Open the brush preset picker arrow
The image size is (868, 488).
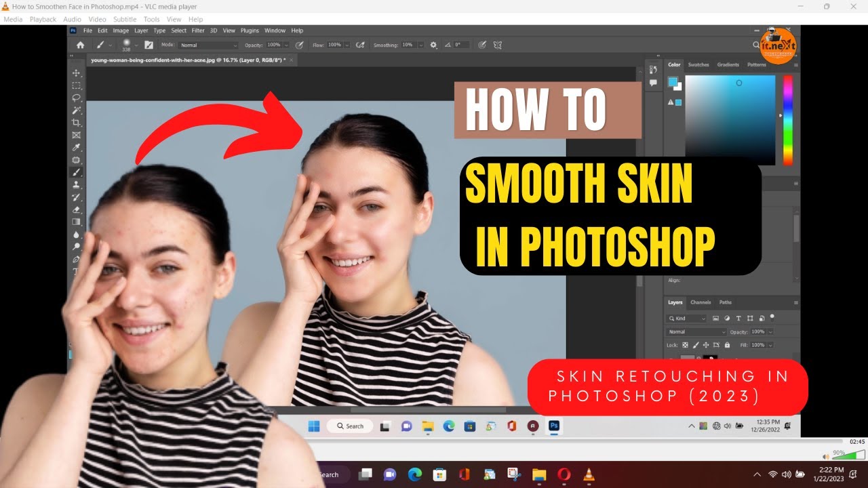click(136, 45)
